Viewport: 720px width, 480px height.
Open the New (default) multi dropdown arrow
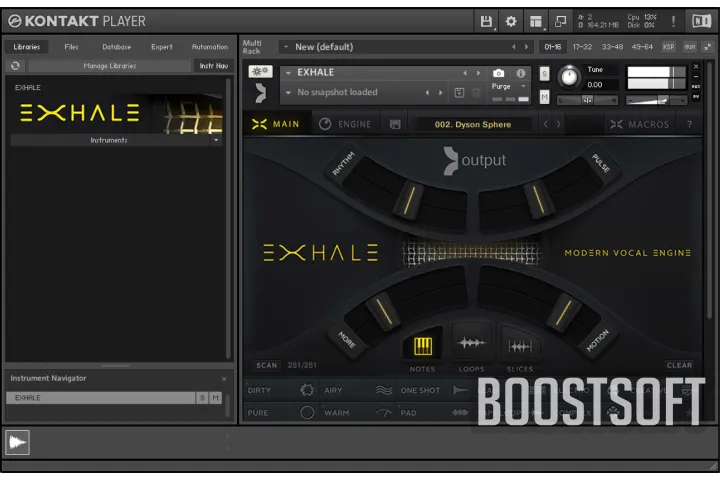click(286, 47)
